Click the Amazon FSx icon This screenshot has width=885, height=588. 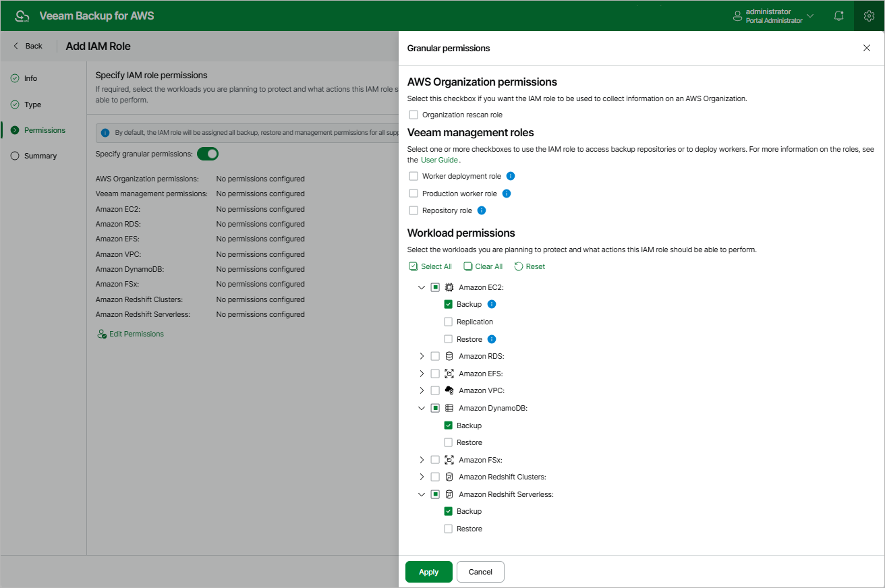[x=449, y=460]
